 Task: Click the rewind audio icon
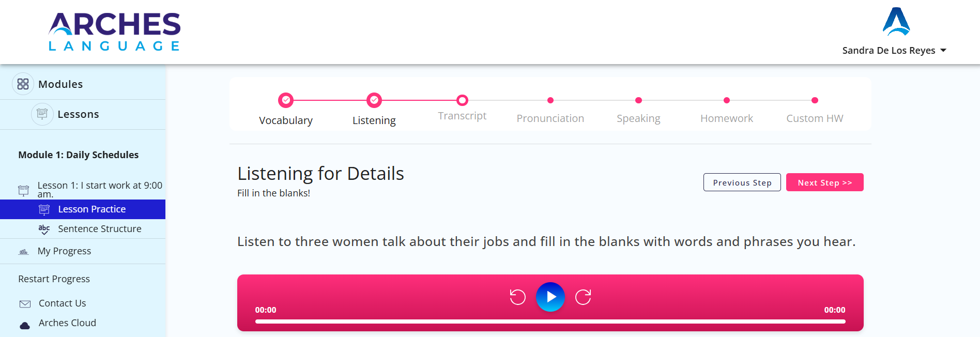point(517,297)
